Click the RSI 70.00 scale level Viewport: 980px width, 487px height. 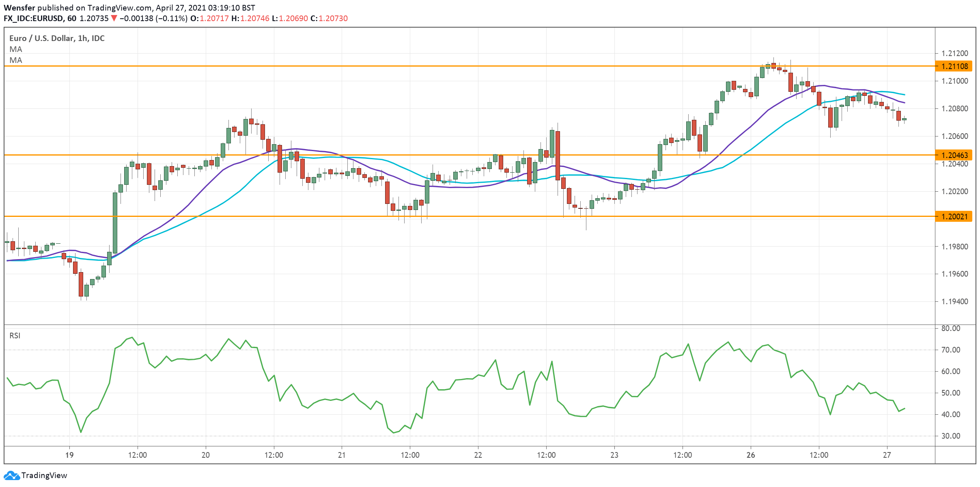click(x=951, y=350)
